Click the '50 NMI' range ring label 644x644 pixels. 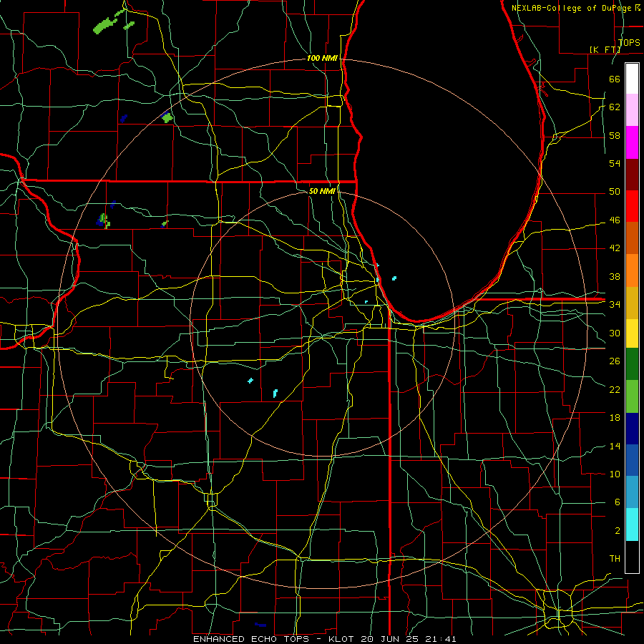[x=322, y=191]
